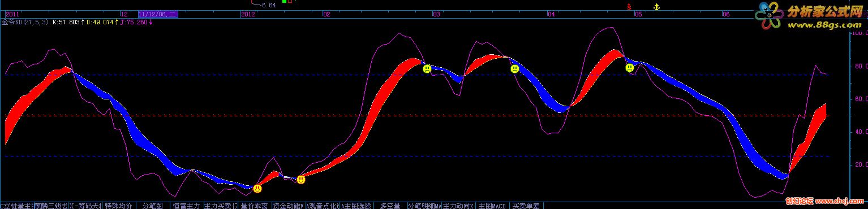Viewport: 868px width, 209px height.
Task: Click the yellow anchor marker on timeline
Action: [656, 6]
